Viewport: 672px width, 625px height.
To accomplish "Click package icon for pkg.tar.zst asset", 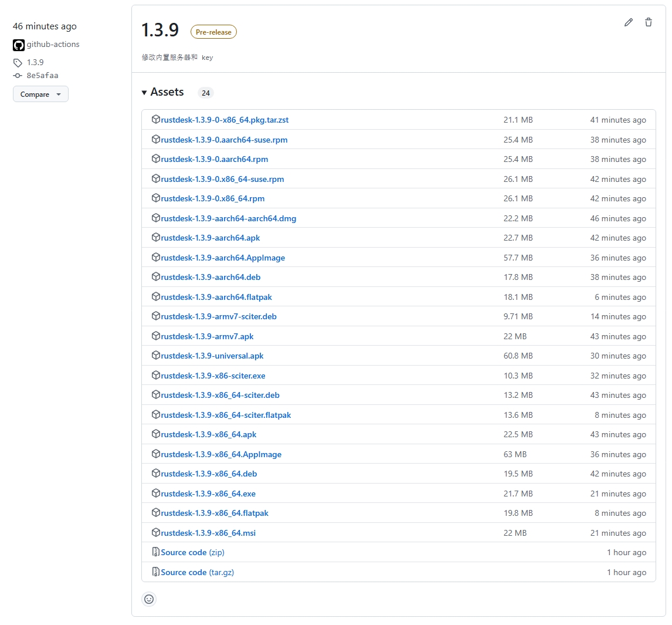I will click(x=156, y=119).
